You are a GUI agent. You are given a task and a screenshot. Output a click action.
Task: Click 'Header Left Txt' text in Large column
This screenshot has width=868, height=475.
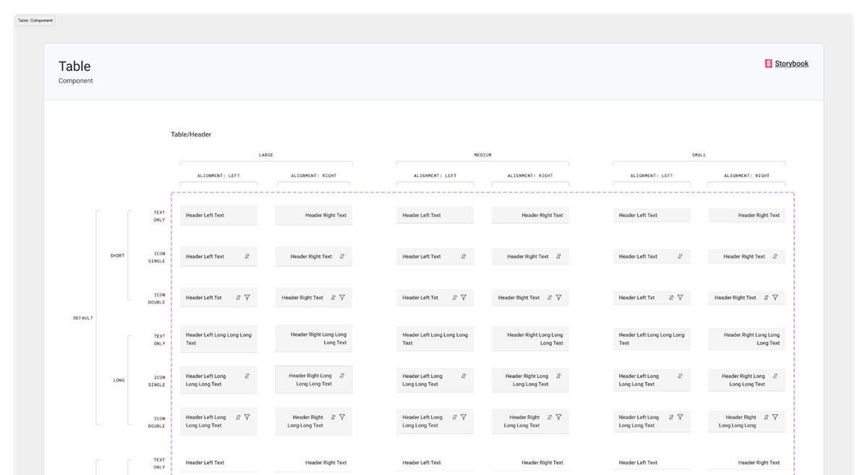point(204,298)
